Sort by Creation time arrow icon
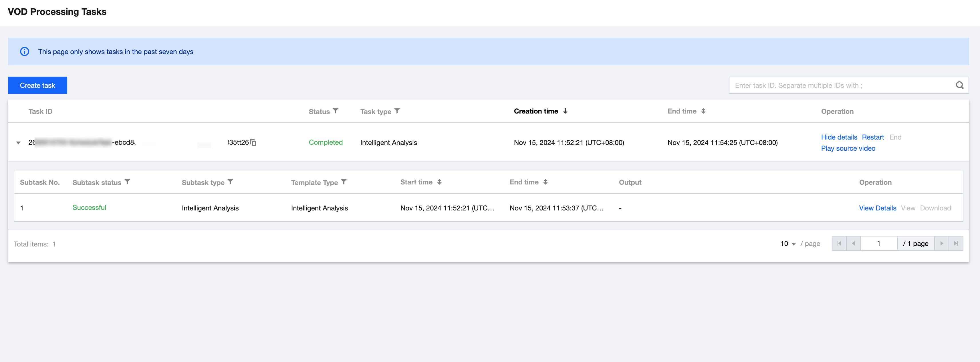 pyautogui.click(x=565, y=111)
